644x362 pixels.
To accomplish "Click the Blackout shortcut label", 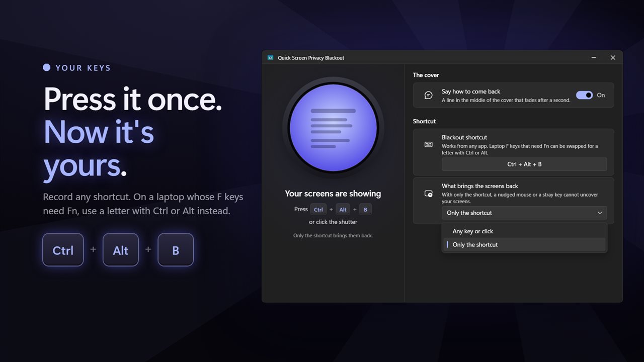I will click(x=464, y=137).
